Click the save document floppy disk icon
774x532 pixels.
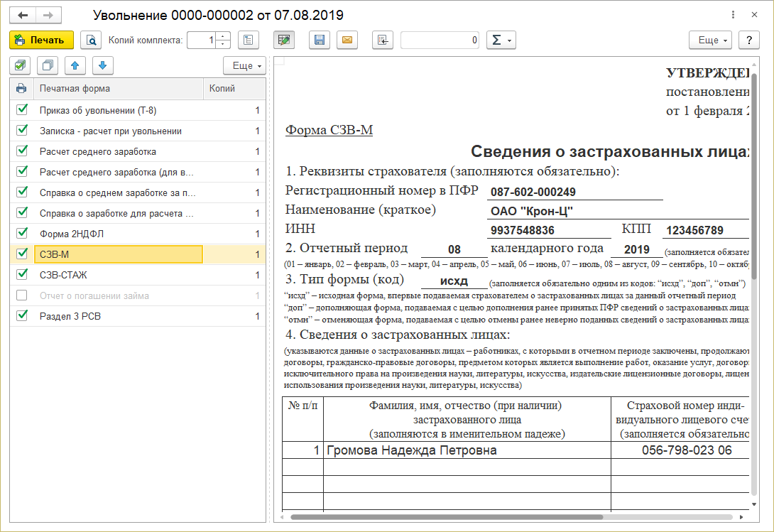tap(319, 40)
